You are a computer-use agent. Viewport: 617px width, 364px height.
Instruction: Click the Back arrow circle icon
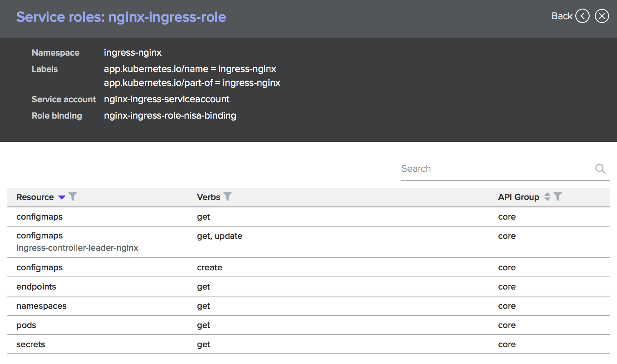click(x=582, y=16)
